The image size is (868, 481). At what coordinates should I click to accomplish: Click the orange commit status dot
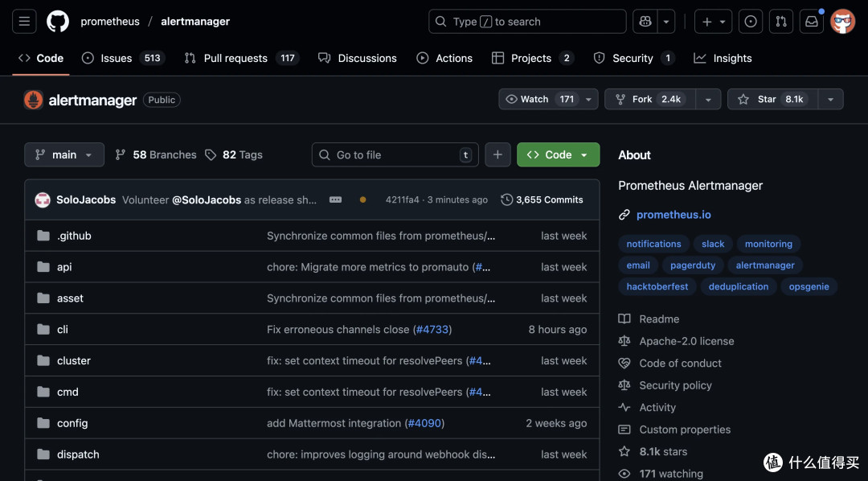point(362,199)
